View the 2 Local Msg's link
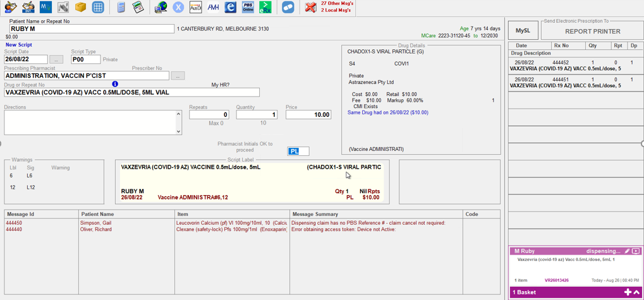 (x=336, y=10)
